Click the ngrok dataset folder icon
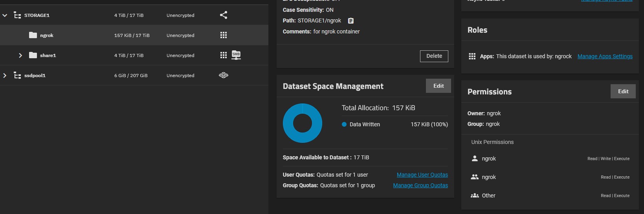The height and width of the screenshot is (214, 644). 33,35
